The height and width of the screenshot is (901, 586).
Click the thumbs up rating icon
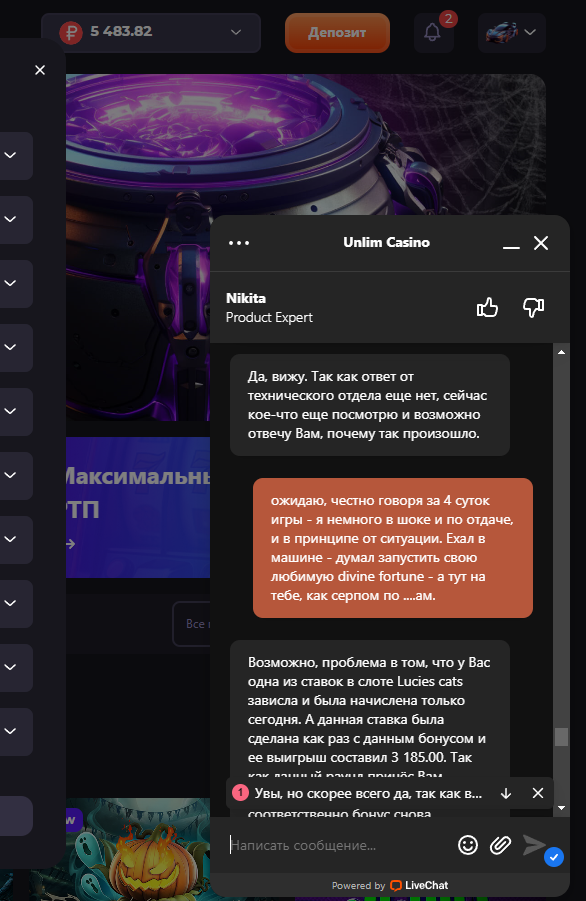(x=487, y=307)
